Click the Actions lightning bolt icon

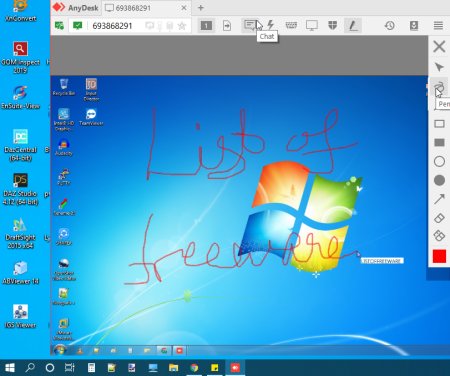pos(271,25)
